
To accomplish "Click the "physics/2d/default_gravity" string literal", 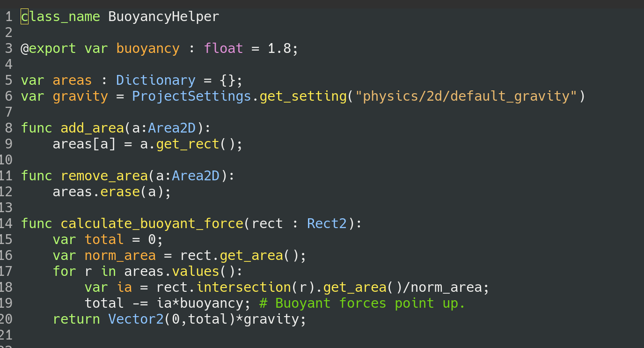I will tap(466, 96).
